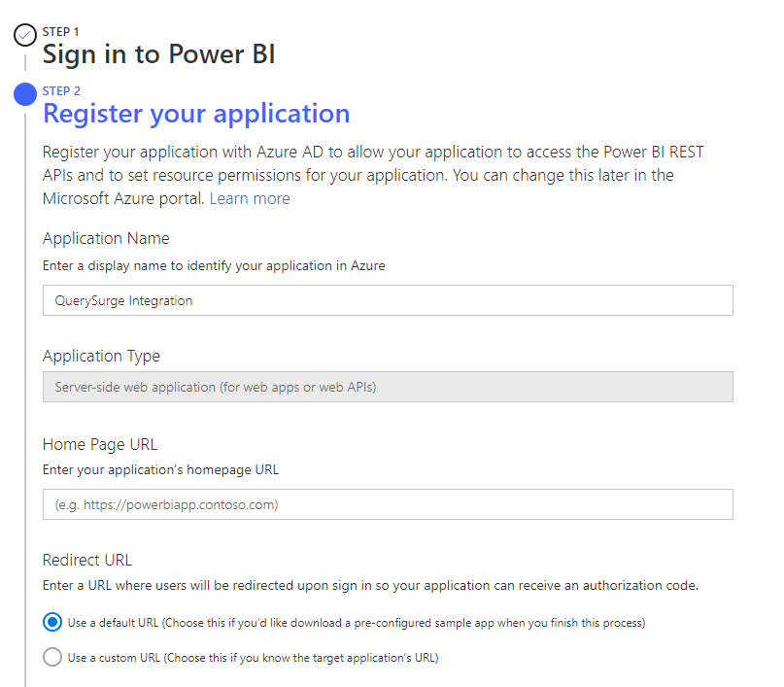
Task: Click the 'Home Page URL' field label
Action: tap(100, 444)
